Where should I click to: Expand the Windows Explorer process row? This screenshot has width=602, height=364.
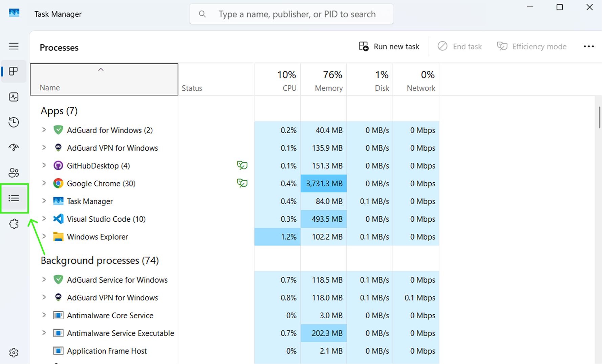[x=44, y=236]
